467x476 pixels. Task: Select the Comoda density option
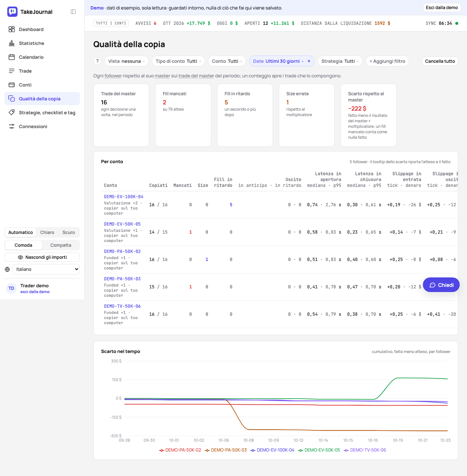(23, 245)
